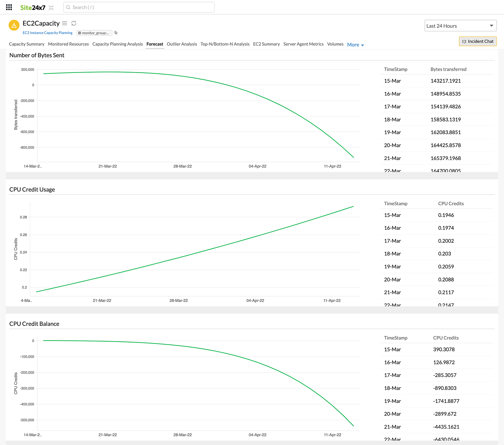Viewport: 504px width, 445px height.
Task: Switch to the Capacity Summary tab
Action: coord(26,44)
